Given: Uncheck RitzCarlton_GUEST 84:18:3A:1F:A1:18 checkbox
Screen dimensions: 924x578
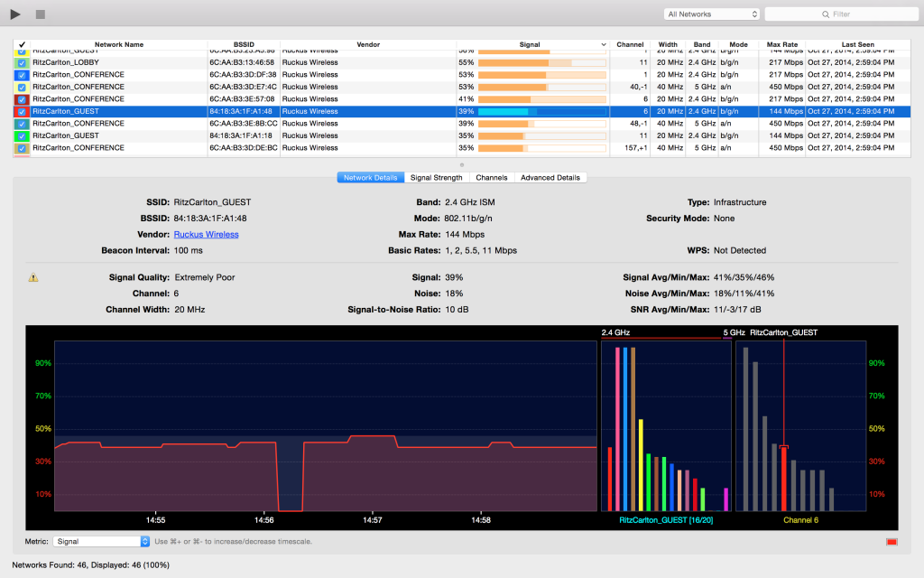Looking at the screenshot, I should [22, 135].
